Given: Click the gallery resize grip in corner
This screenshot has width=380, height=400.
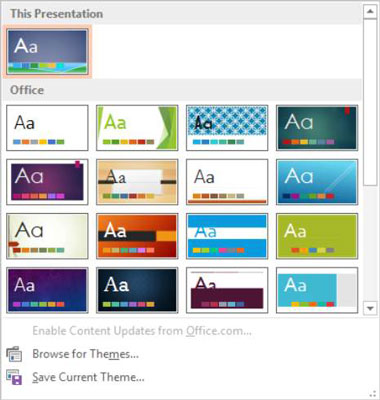Looking at the screenshot, I should point(373,393).
